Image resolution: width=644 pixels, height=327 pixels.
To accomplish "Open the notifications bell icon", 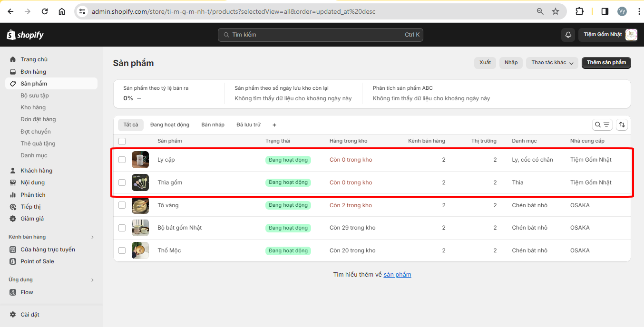I will [x=568, y=35].
